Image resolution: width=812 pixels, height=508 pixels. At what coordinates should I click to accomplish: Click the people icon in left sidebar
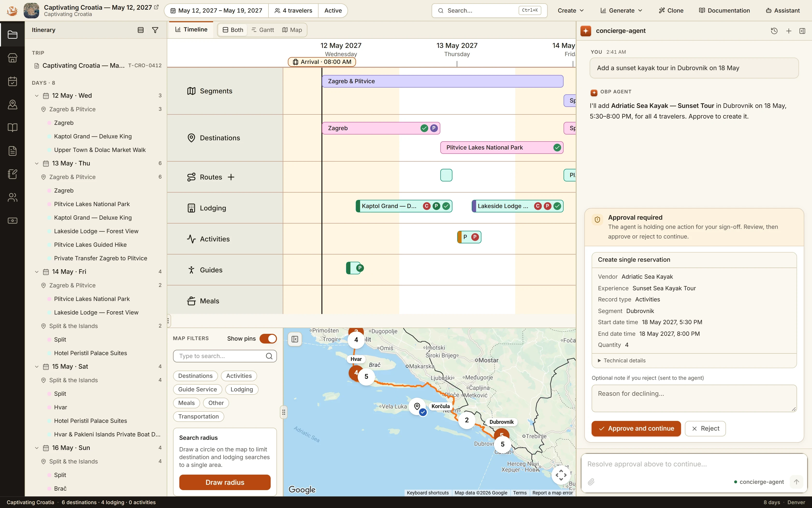[12, 198]
